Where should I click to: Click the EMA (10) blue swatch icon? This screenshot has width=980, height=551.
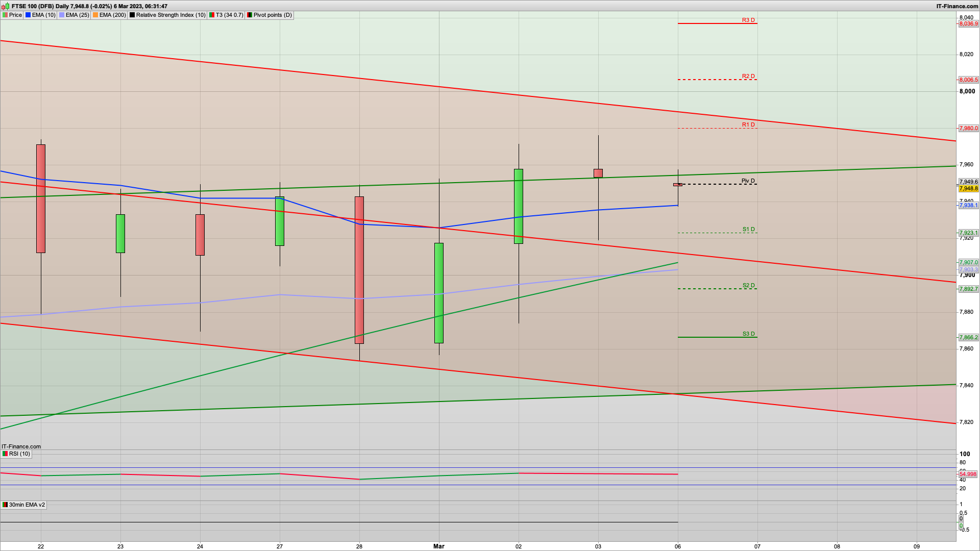(x=28, y=15)
